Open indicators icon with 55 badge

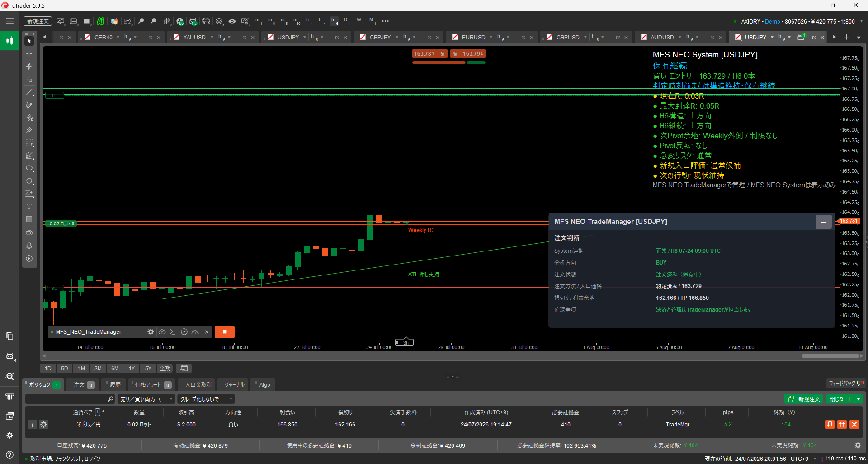(x=180, y=21)
